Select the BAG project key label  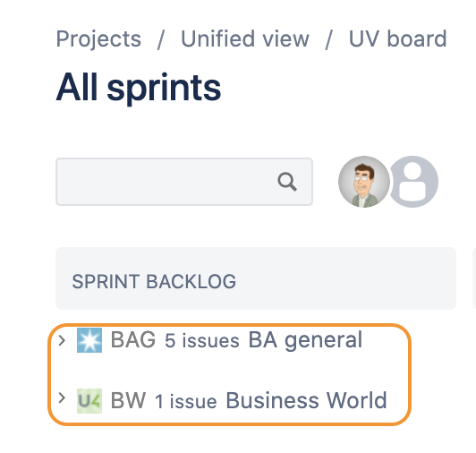pyautogui.click(x=133, y=339)
